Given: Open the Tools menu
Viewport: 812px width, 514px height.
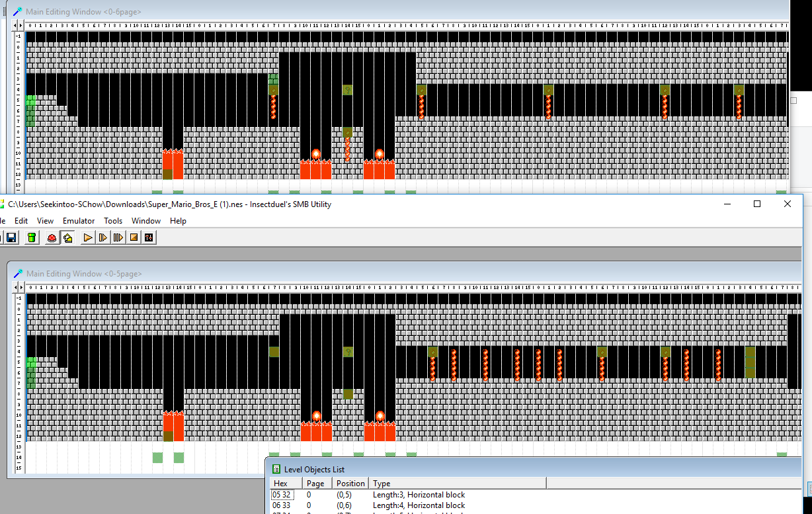Looking at the screenshot, I should 113,221.
